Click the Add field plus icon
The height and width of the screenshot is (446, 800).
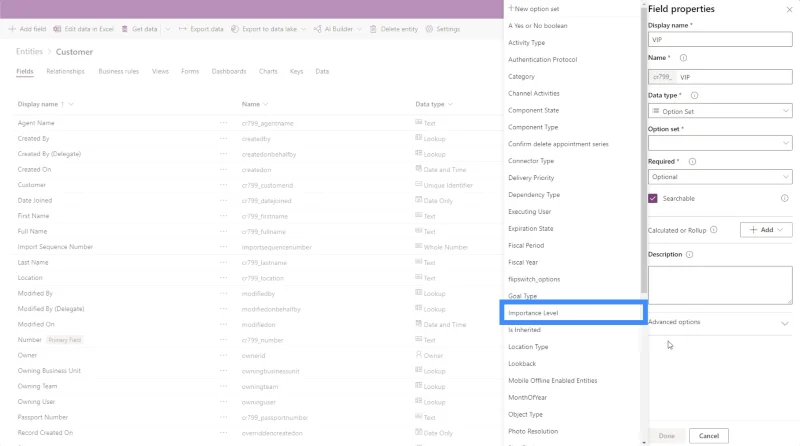pos(12,29)
